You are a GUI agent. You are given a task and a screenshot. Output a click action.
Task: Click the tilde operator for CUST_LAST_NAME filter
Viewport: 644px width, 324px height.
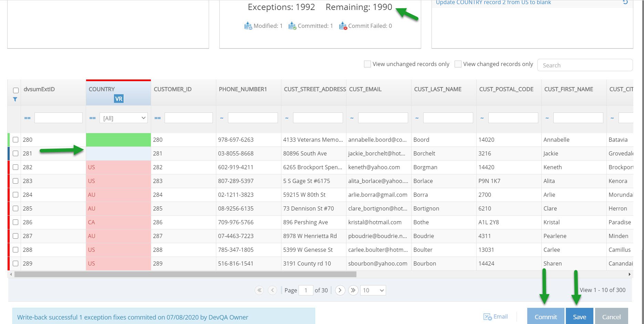(x=417, y=118)
